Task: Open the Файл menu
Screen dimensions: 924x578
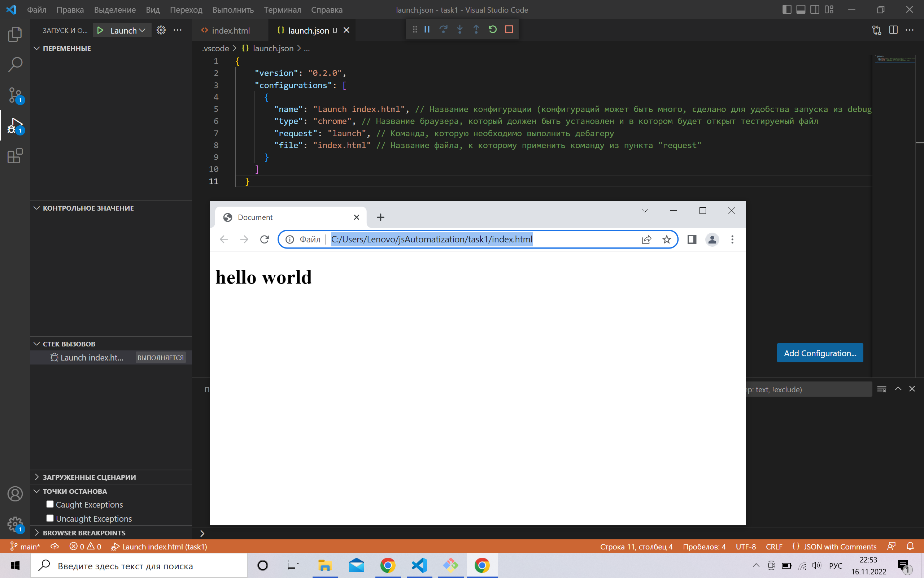Action: click(x=37, y=9)
